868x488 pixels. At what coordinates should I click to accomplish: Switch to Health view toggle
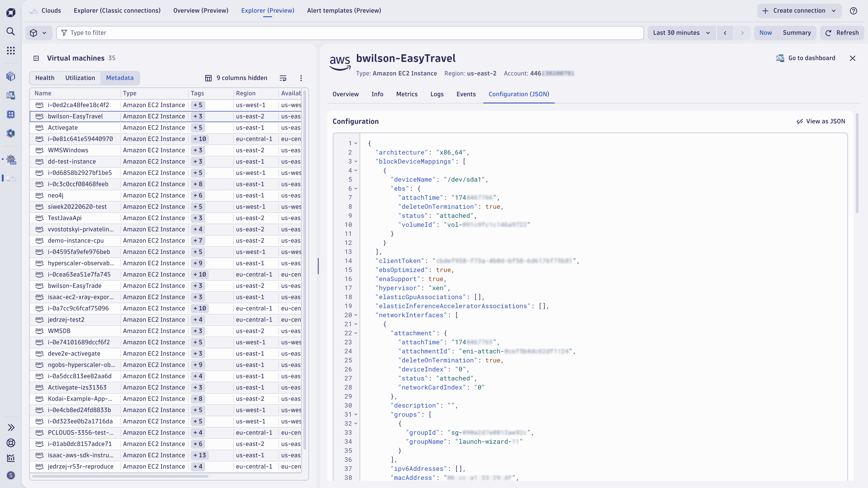pyautogui.click(x=45, y=78)
